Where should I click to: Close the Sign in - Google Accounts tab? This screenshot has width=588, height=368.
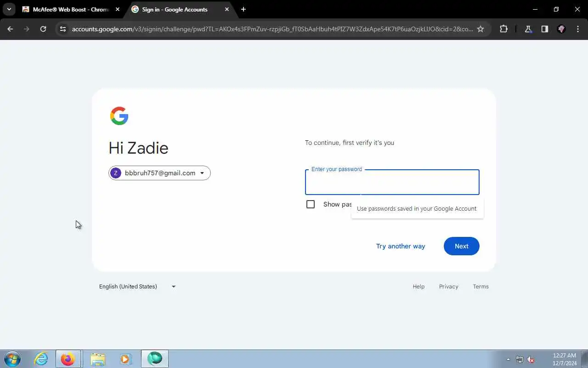(x=227, y=9)
